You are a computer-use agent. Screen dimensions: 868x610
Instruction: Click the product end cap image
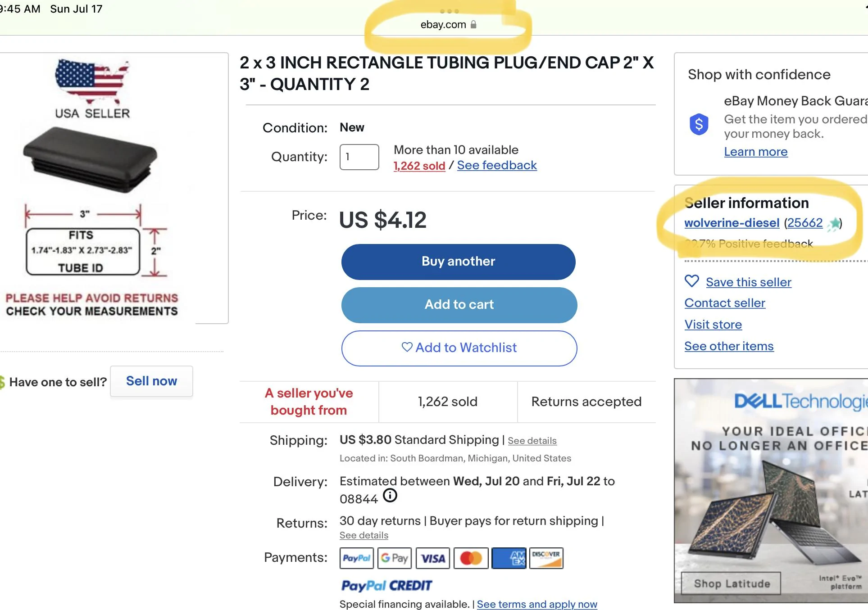[91, 160]
